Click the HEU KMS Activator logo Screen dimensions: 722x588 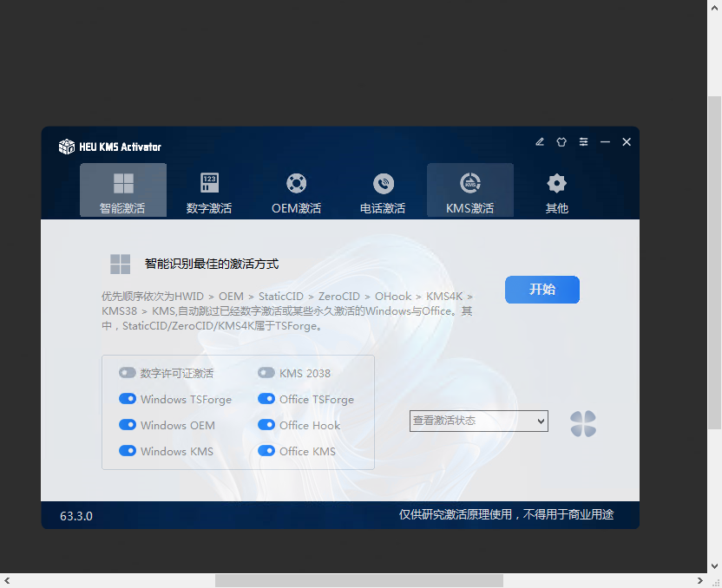pyautogui.click(x=67, y=147)
